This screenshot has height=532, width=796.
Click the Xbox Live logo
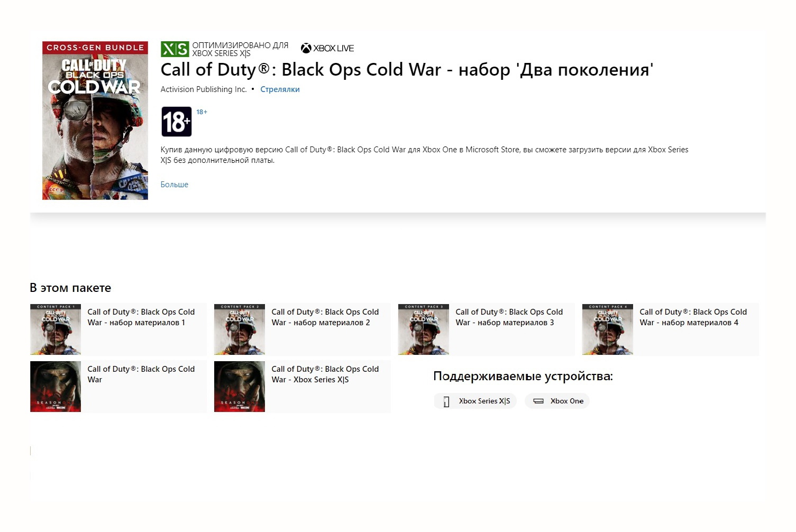[x=327, y=48]
